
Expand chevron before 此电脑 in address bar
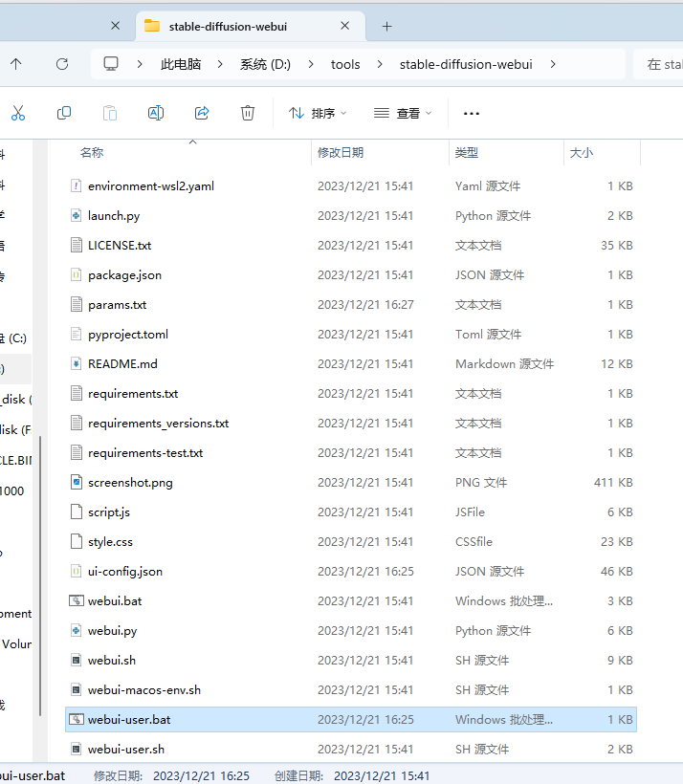coord(140,64)
